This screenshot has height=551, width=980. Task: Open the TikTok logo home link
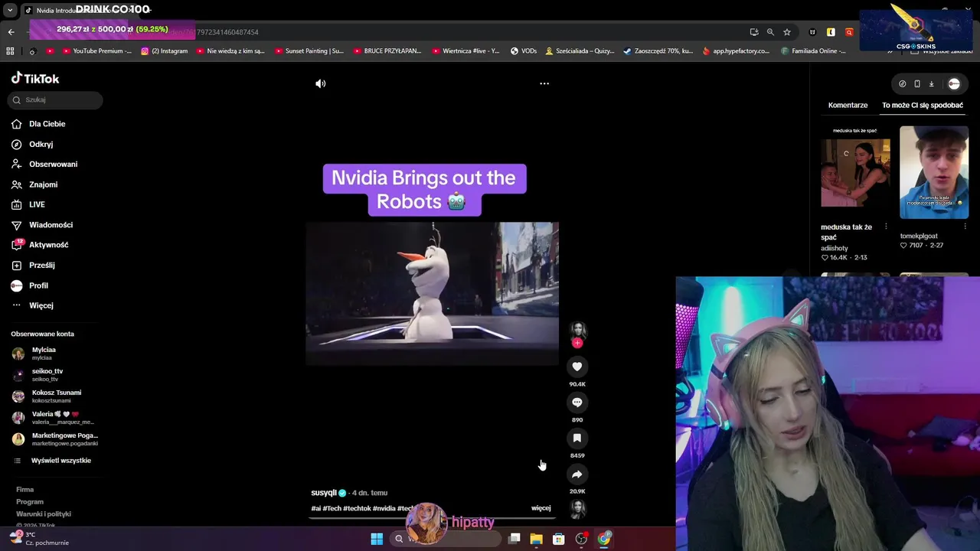pos(35,78)
